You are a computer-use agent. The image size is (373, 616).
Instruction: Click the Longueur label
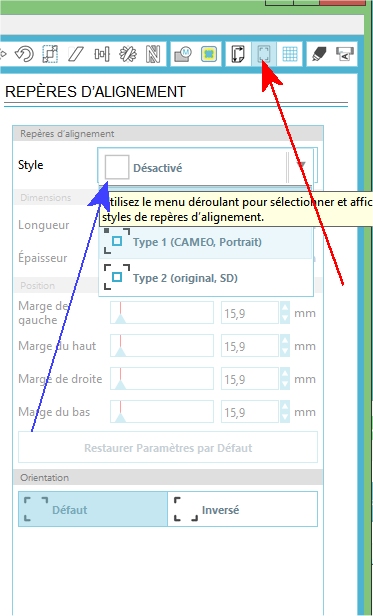(44, 225)
